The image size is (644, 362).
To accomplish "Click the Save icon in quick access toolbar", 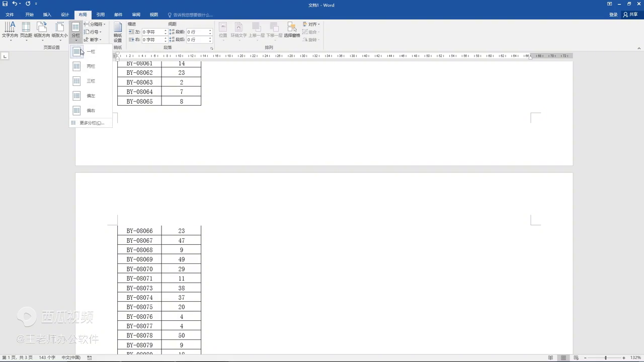I will 5,4.
